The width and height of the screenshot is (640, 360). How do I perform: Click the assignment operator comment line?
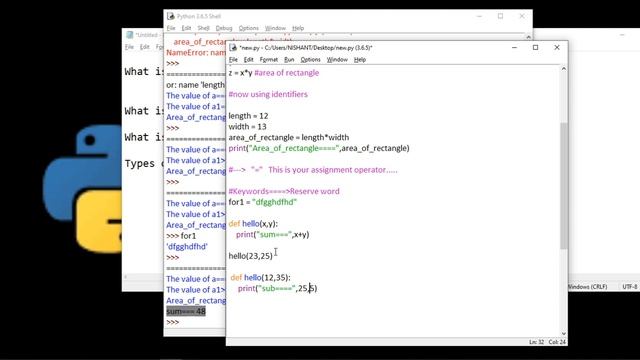(313, 170)
